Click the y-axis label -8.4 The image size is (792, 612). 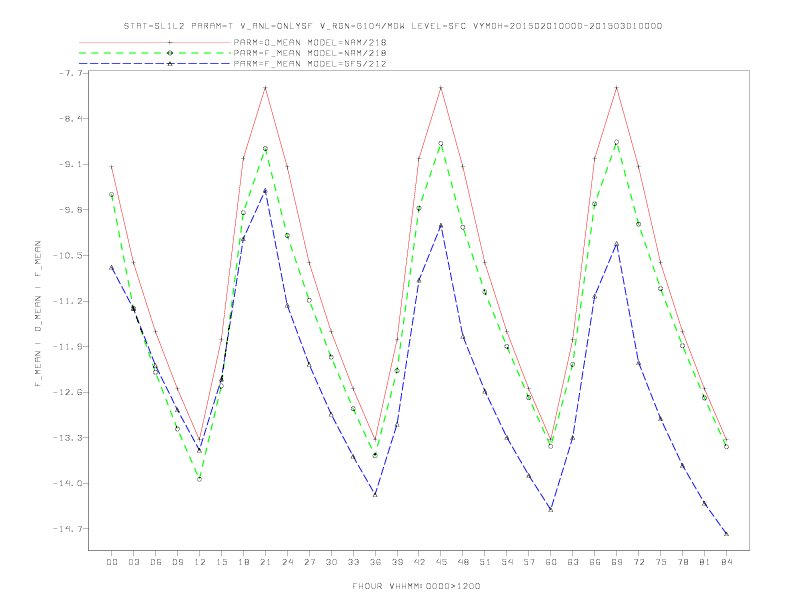point(72,119)
